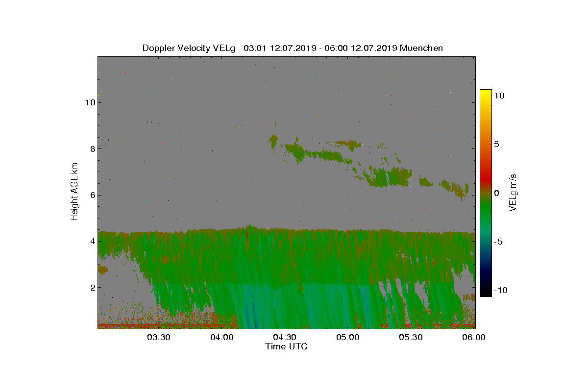Click the '04:00' time tick label
The width and height of the screenshot is (588, 392).
[222, 337]
